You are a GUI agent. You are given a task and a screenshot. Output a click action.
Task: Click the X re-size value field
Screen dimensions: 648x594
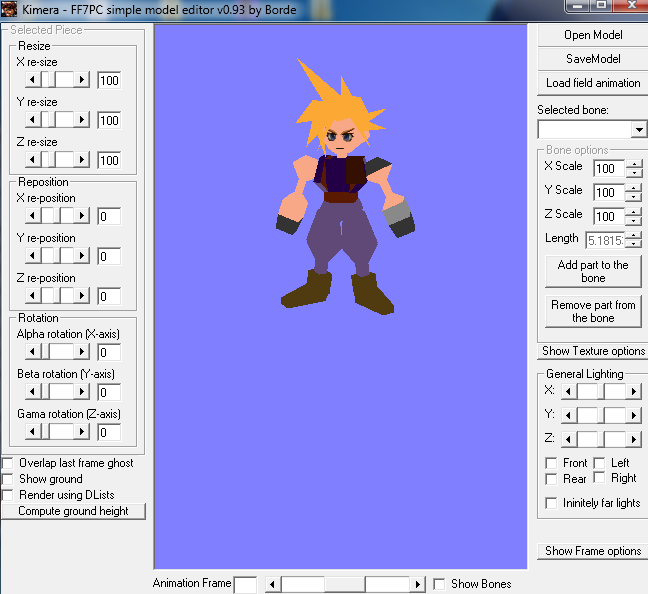point(110,80)
